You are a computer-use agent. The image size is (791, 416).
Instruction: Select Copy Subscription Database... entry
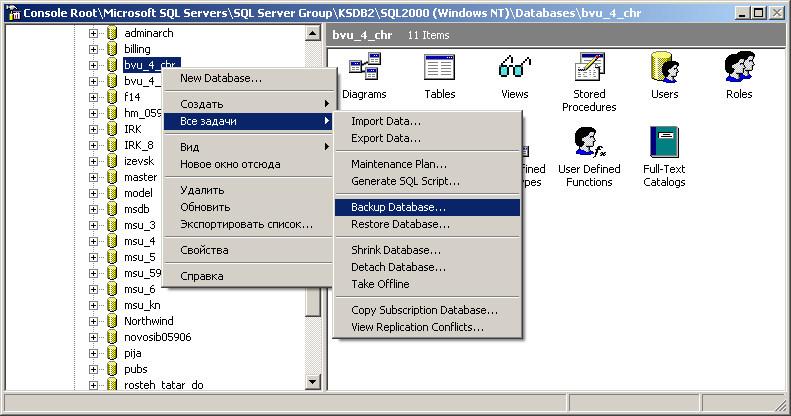pyautogui.click(x=427, y=310)
